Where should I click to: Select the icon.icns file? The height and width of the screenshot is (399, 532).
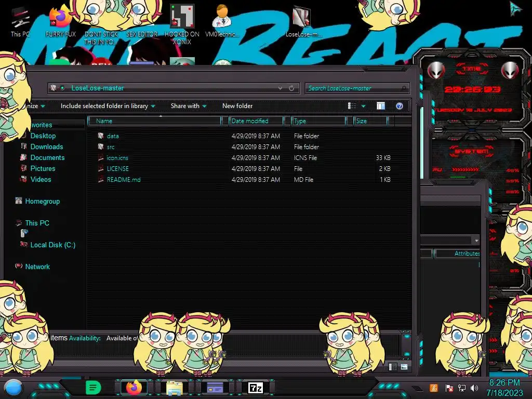(117, 158)
